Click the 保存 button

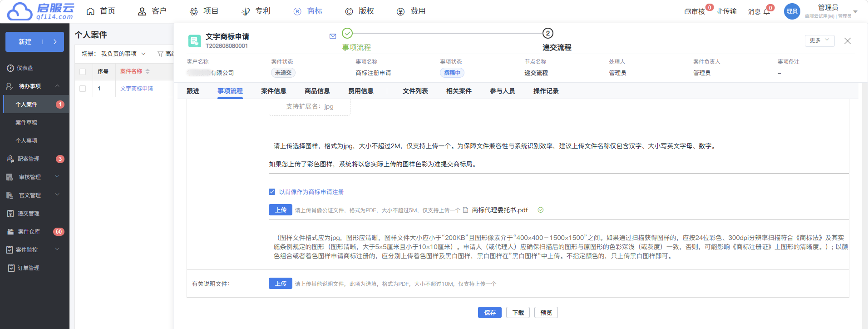(490, 313)
